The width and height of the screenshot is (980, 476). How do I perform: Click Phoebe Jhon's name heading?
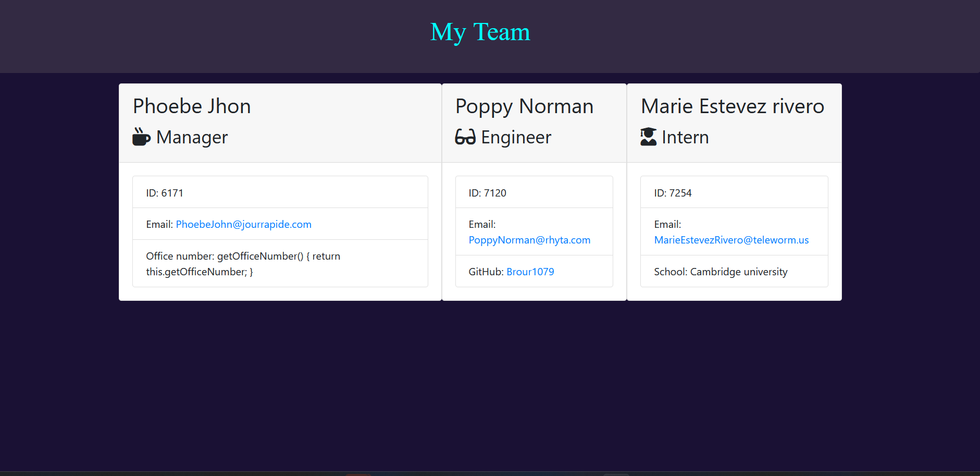192,106
